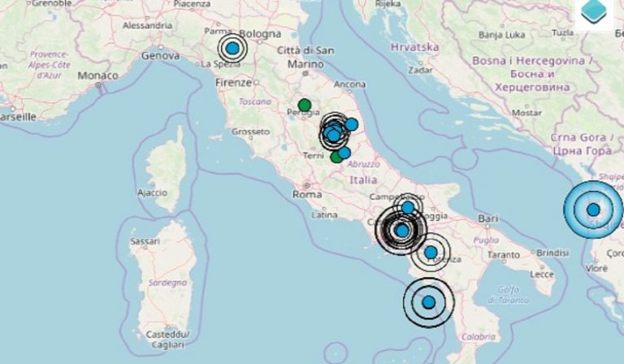Open the map layers icon

click(594, 12)
